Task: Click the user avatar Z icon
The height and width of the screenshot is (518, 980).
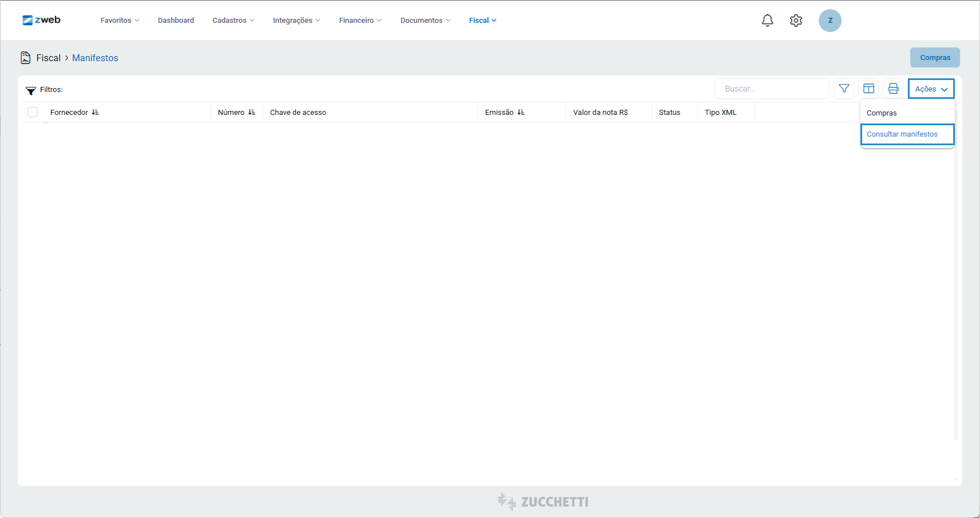Action: coord(830,21)
